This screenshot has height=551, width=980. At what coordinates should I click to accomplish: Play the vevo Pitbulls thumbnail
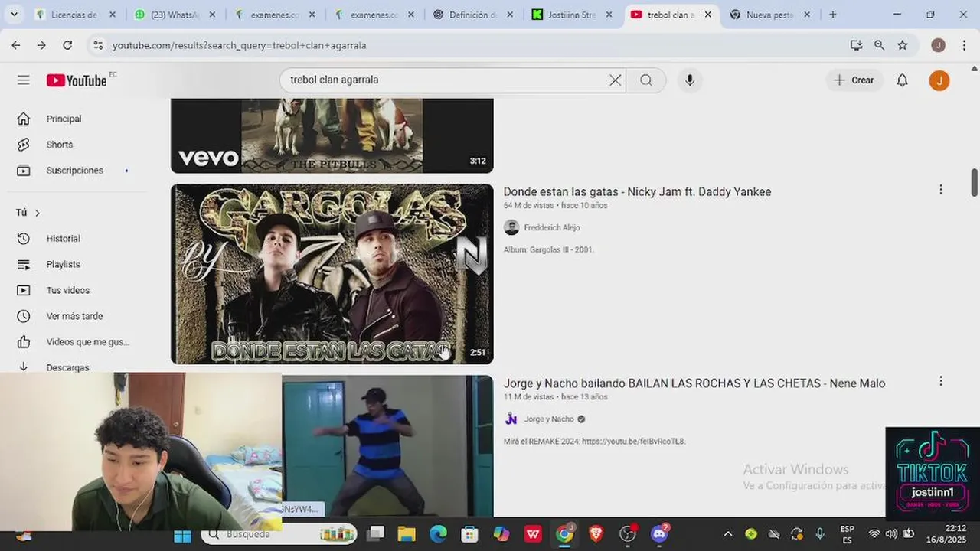point(332,135)
